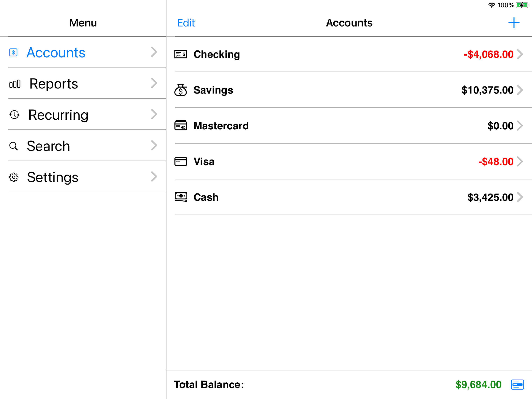
Task: Click the Mastercard card icon
Action: [181, 125]
